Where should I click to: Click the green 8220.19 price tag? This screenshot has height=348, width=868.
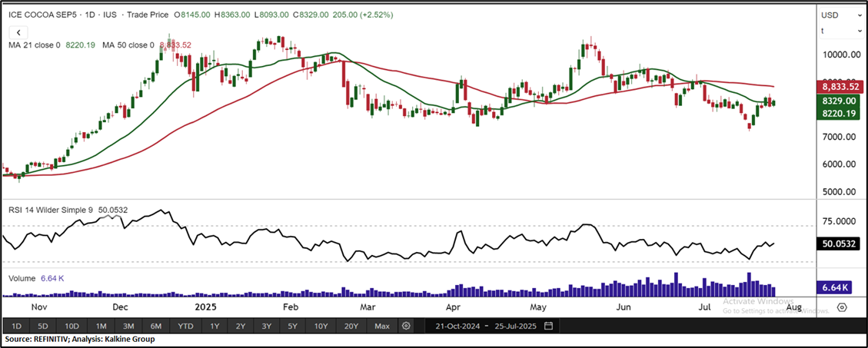[840, 112]
